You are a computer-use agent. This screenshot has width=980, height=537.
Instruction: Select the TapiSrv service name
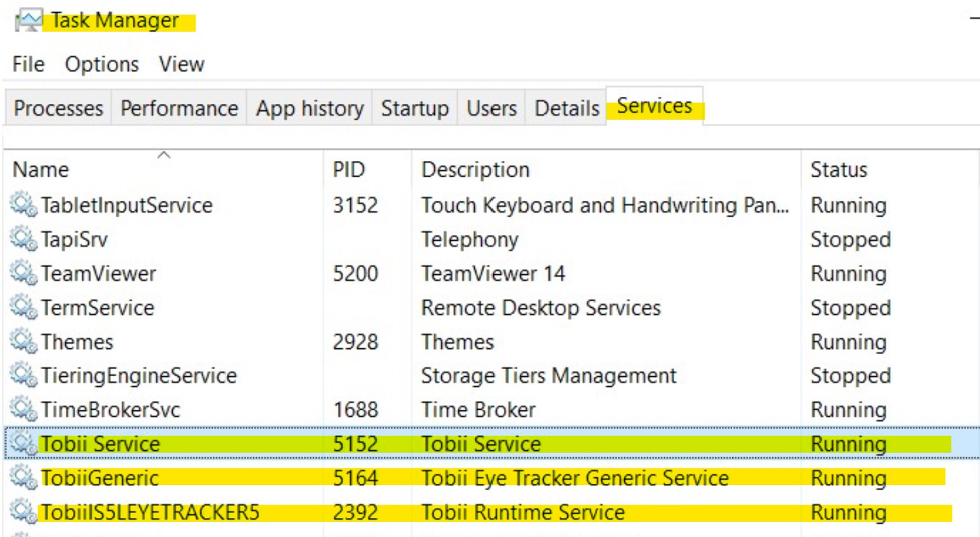(74, 239)
